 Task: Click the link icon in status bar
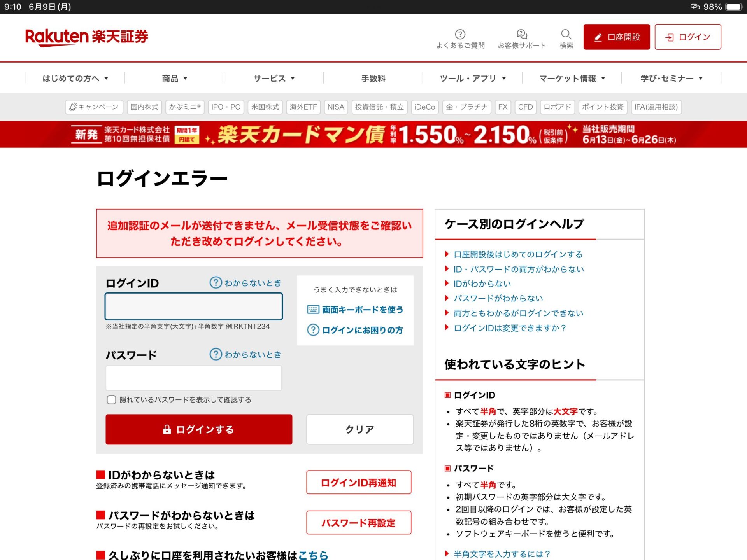coord(695,7)
